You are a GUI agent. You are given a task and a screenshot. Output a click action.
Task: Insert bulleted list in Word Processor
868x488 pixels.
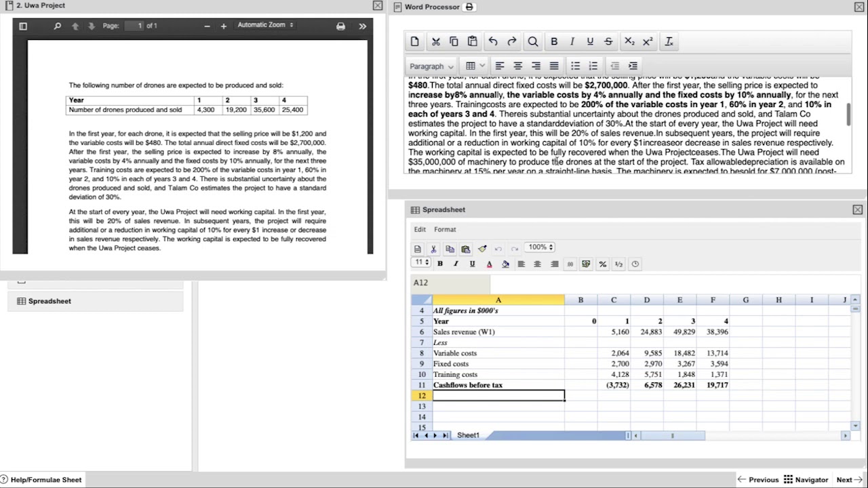pos(575,66)
